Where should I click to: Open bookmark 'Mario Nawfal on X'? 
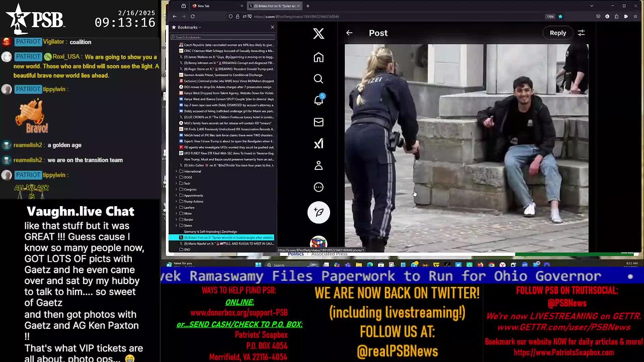pyautogui.click(x=225, y=244)
